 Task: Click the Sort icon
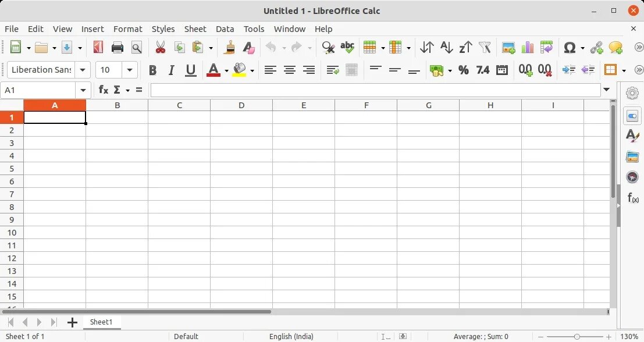[x=427, y=47]
